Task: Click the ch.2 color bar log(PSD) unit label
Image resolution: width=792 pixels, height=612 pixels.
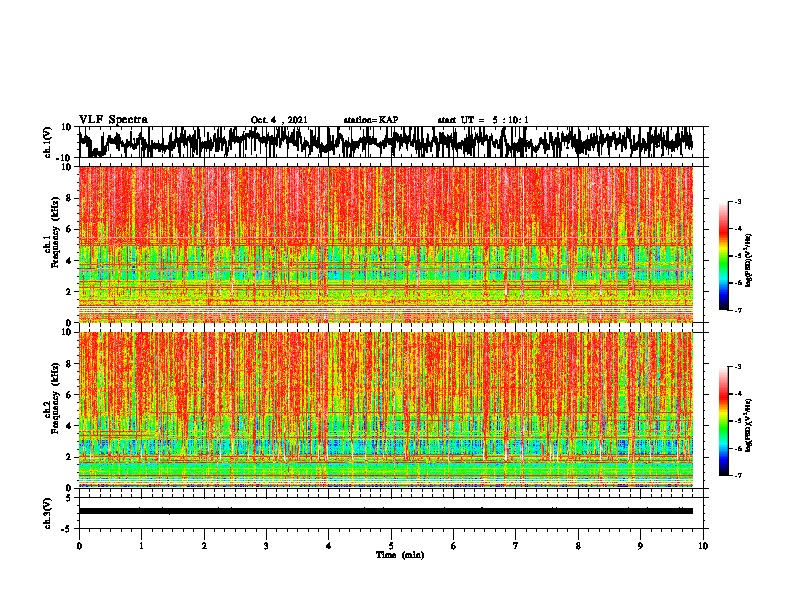Action: 749,425
